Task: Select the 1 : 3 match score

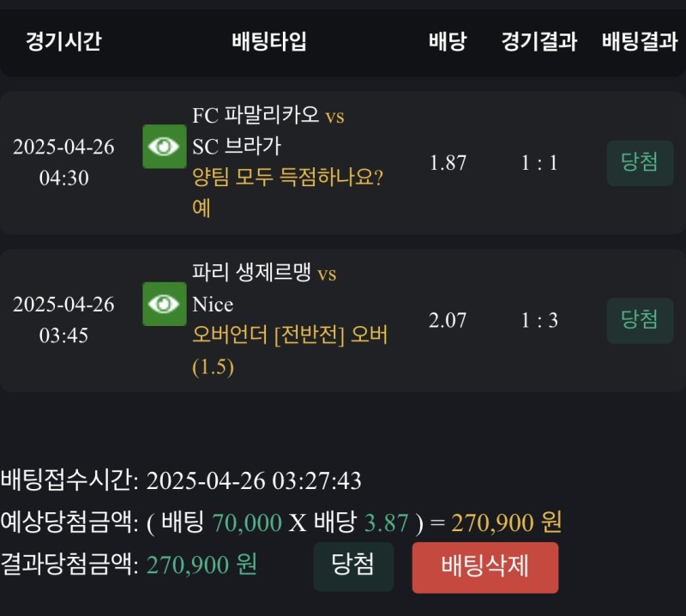Action: point(539,321)
